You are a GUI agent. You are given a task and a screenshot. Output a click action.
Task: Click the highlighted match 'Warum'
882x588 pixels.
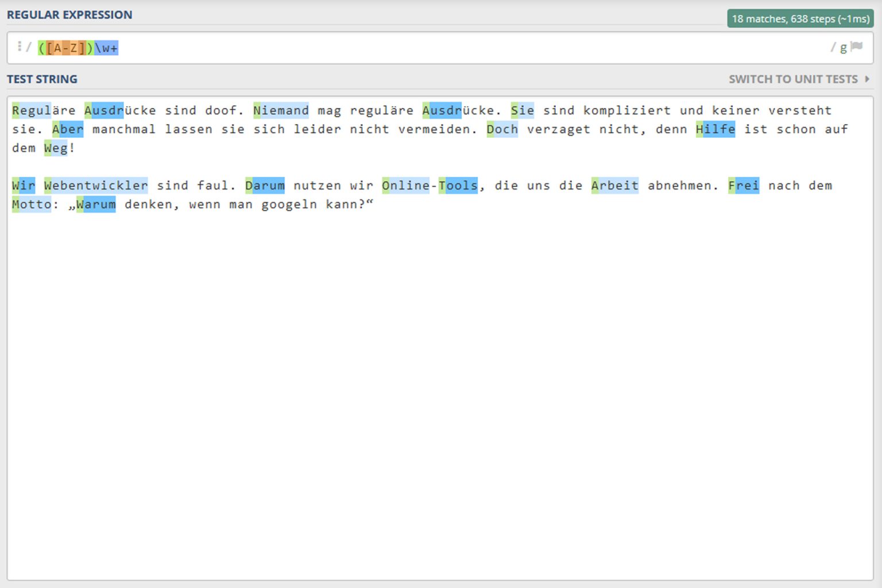(x=96, y=204)
